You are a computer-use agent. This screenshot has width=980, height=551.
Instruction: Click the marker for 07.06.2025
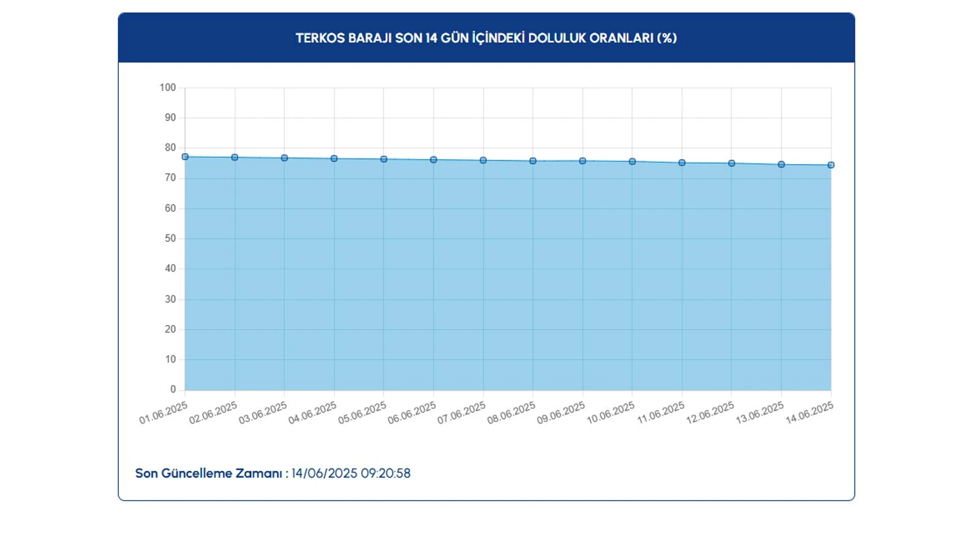tap(483, 160)
